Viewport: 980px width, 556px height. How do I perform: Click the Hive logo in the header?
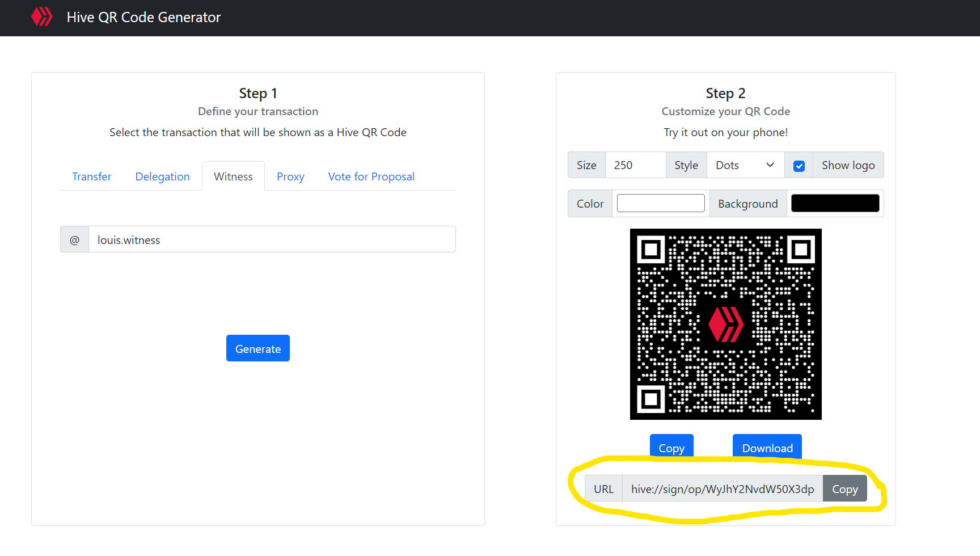pyautogui.click(x=42, y=17)
